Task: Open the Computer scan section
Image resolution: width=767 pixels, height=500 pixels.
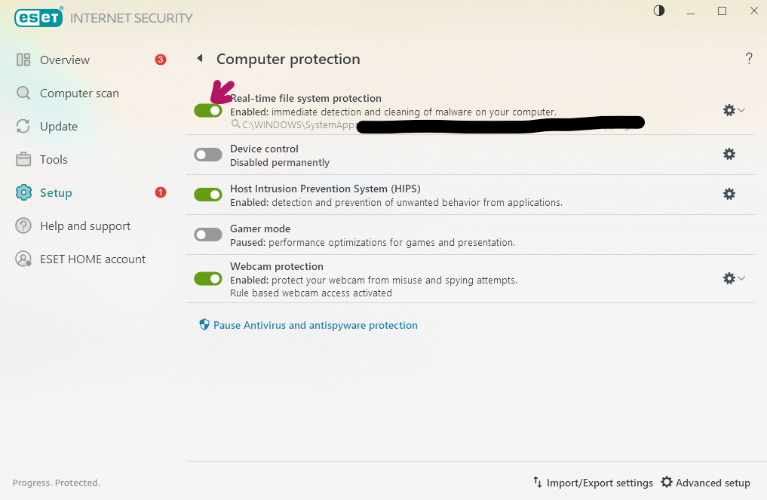Action: (79, 93)
